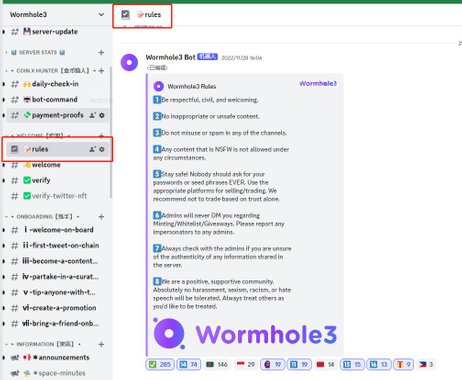Add a channel to INFORMATION category
The image size is (462, 380).
coord(101,344)
